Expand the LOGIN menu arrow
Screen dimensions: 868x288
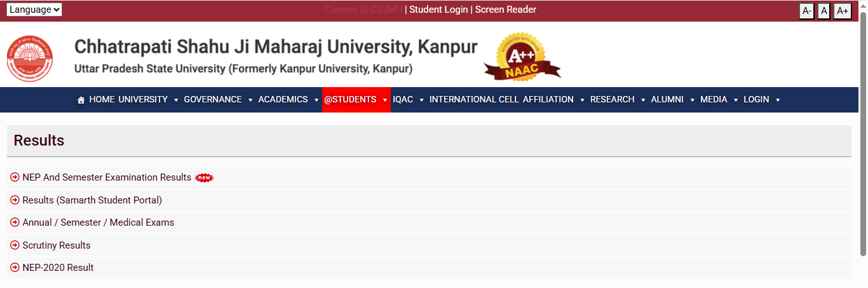pos(778,100)
